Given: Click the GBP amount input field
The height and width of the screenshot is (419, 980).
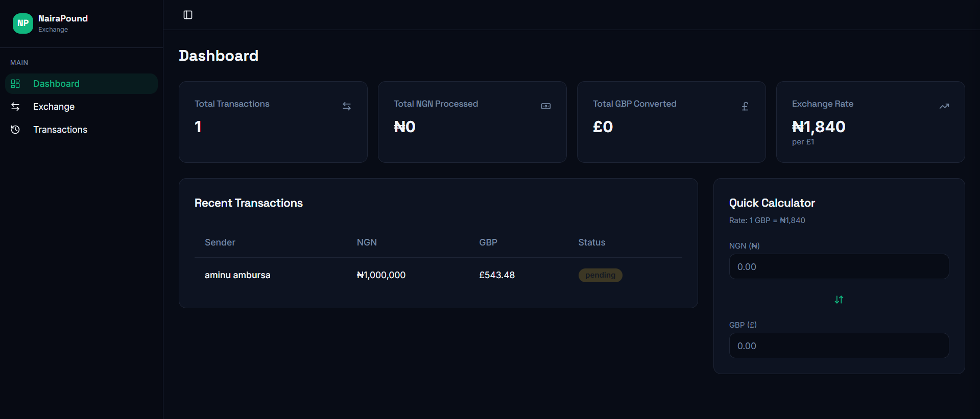Looking at the screenshot, I should (x=839, y=346).
